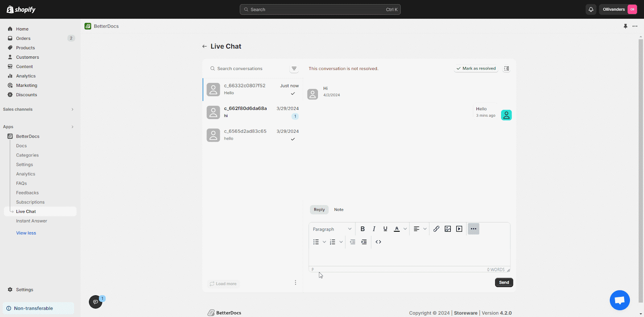The width and height of the screenshot is (644, 317).
Task: Open FAQs under BetterDocs
Action: (21, 183)
